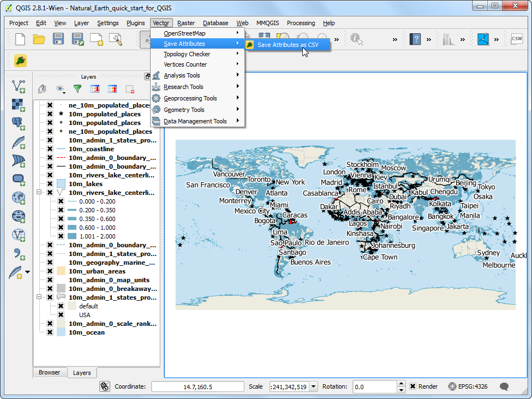Click the Add Group icon in Layers panel
Screen dimensions: 532x399
42,89
